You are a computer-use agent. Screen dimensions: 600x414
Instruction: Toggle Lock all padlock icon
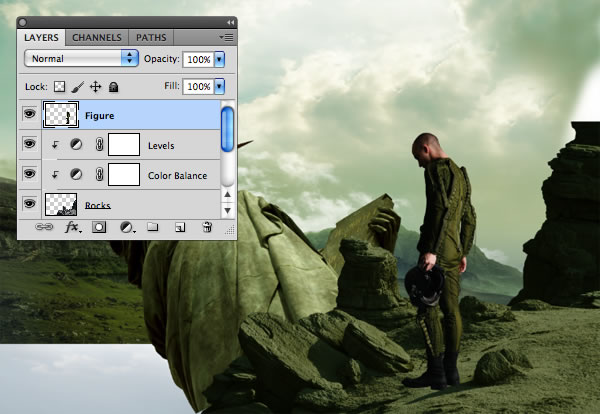(113, 87)
